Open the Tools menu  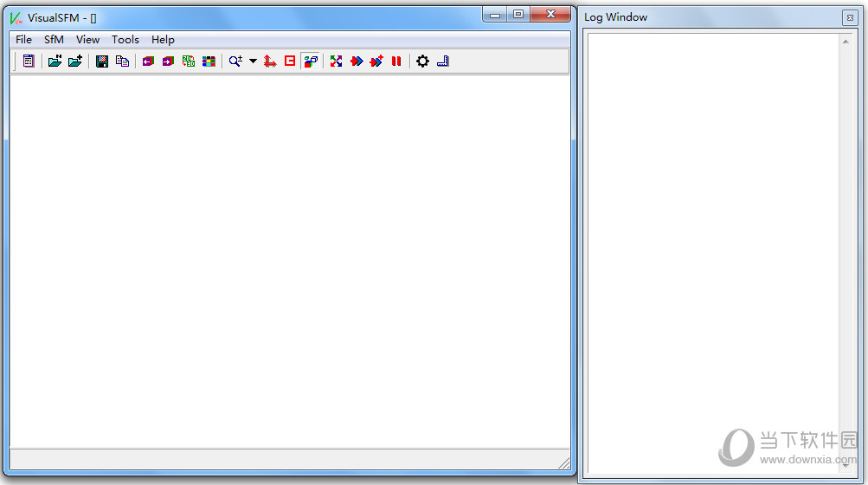point(125,39)
